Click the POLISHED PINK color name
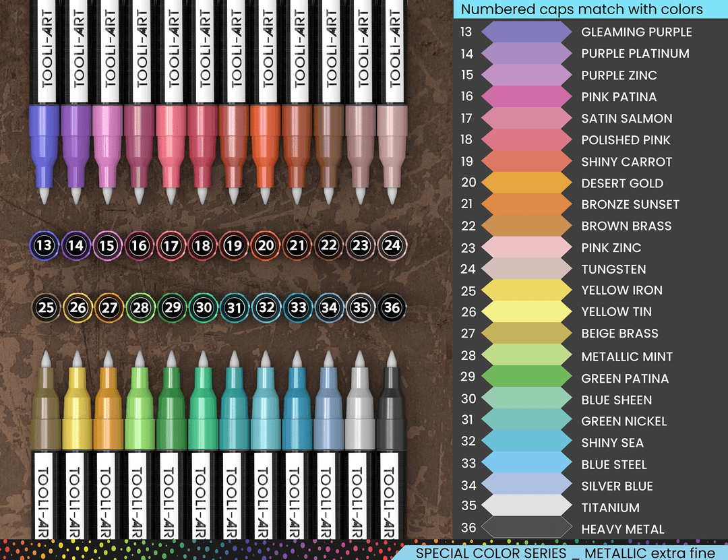 click(x=626, y=140)
